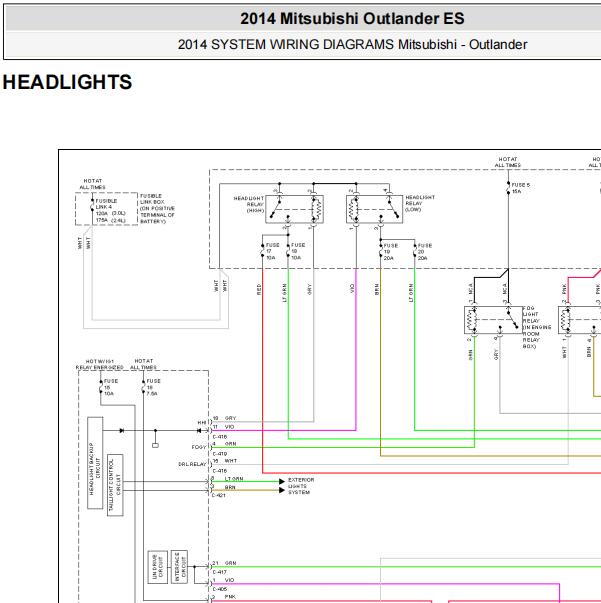Click the 'FUSE 20 20A' label

[425, 252]
